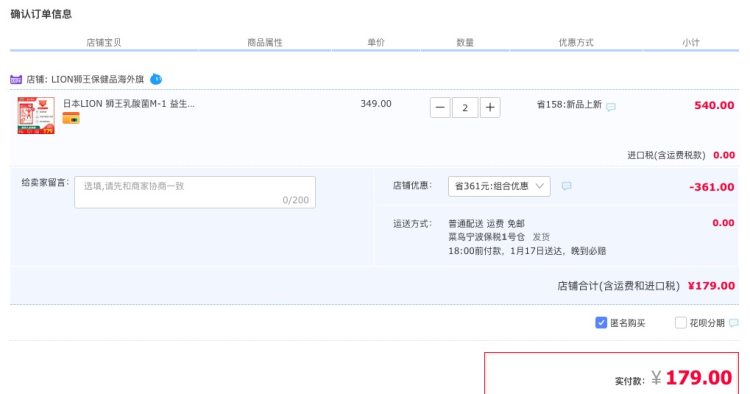The width and height of the screenshot is (750, 394).
Task: Click the comment icon beside 店铺优惠 dropdown
Action: click(x=566, y=186)
